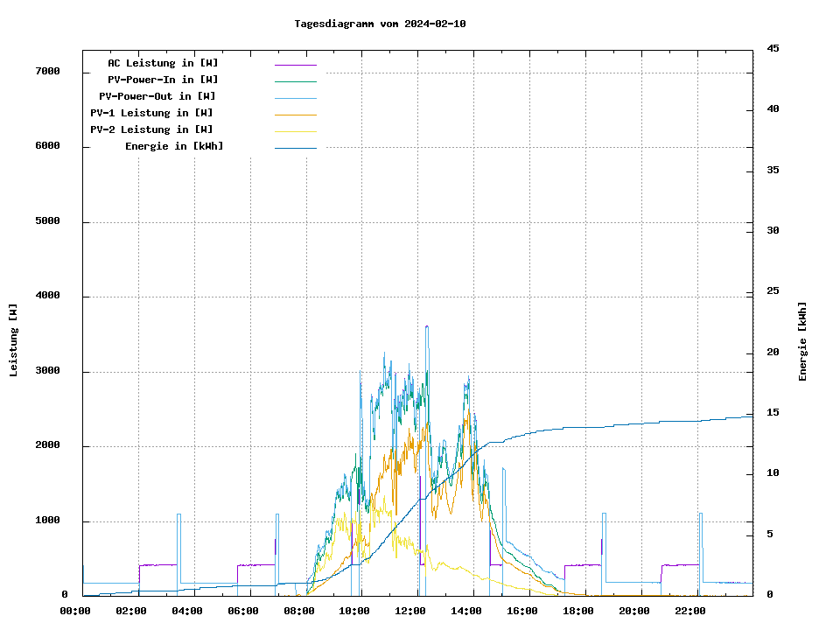The width and height of the screenshot is (840, 630).
Task: Select the AC Leistung legend label
Action: [x=163, y=63]
